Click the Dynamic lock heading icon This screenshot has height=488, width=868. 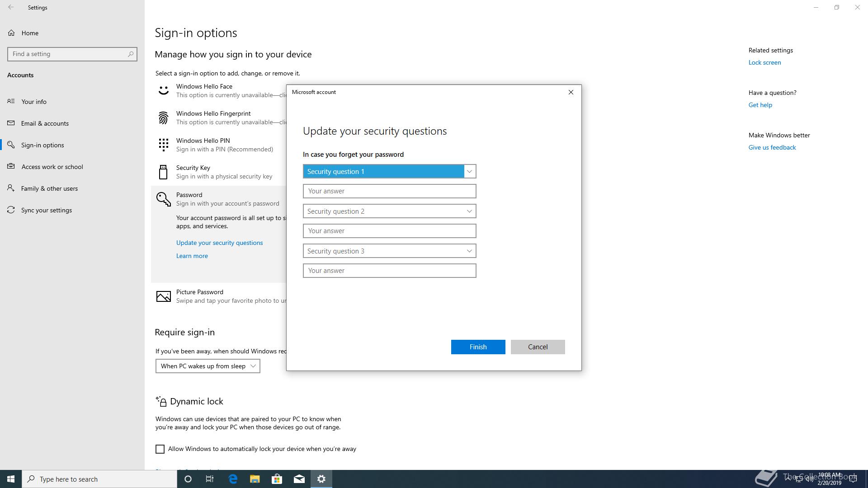tap(161, 401)
